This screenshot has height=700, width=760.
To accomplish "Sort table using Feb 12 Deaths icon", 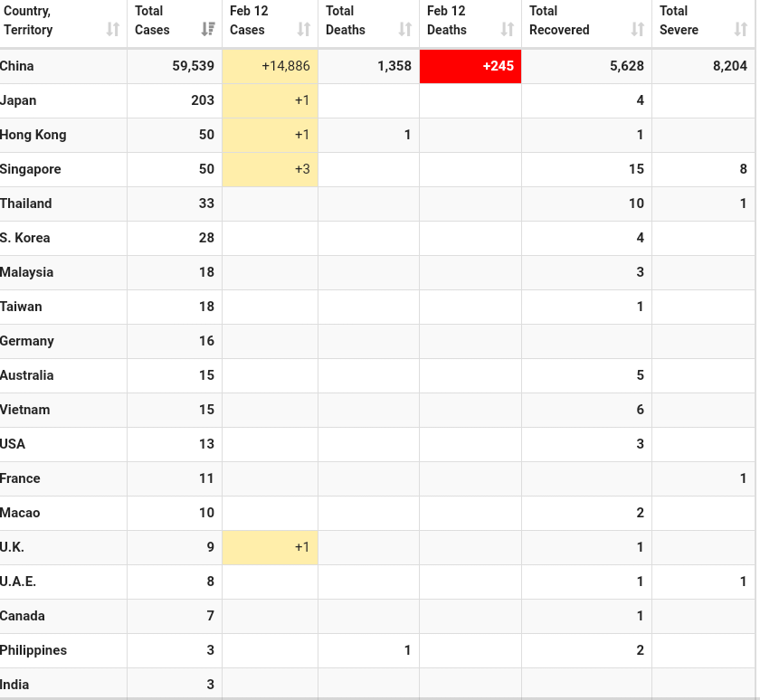I will click(508, 30).
